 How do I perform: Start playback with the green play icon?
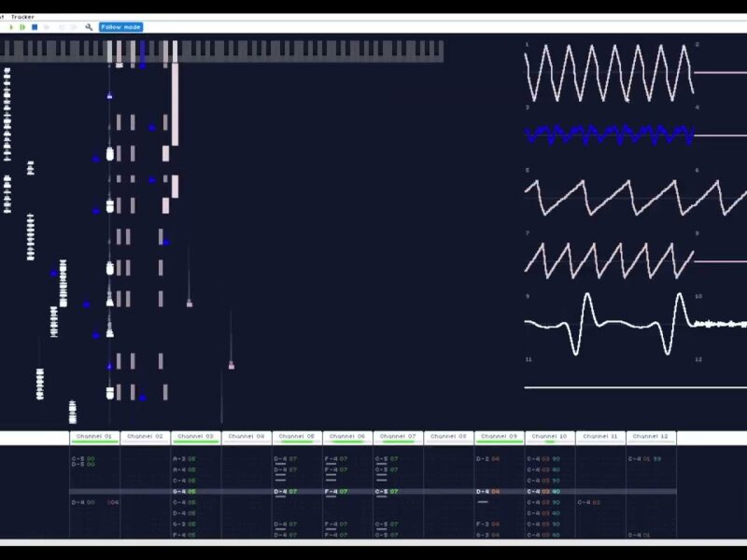click(11, 27)
